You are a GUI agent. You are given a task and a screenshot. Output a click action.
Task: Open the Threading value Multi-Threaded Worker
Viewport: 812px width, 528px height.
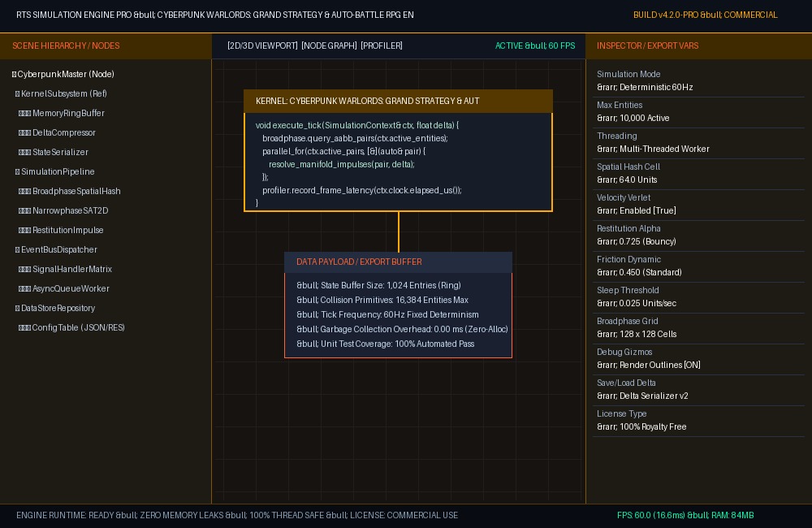(653, 149)
